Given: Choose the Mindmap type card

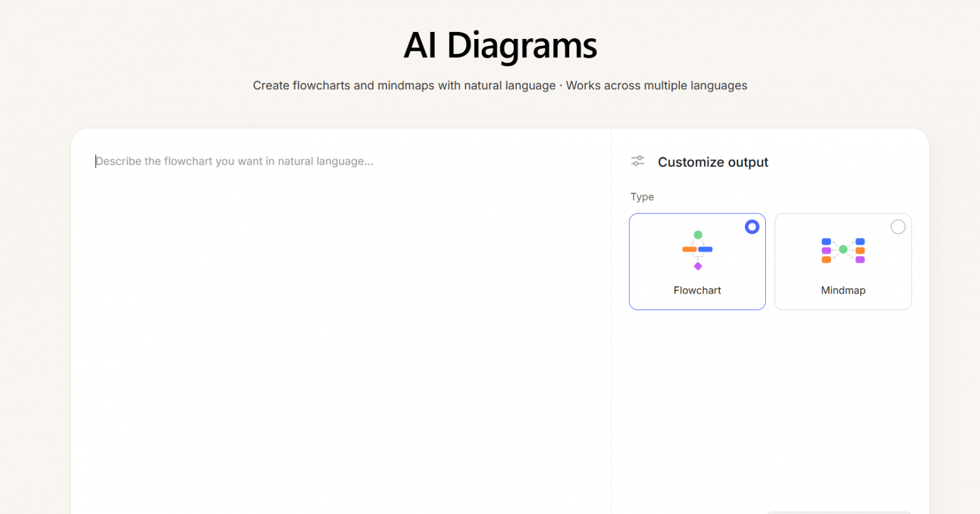Looking at the screenshot, I should click(843, 262).
